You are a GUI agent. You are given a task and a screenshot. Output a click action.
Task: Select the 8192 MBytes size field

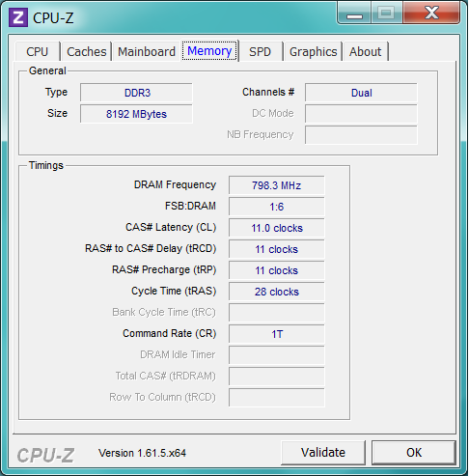(136, 114)
